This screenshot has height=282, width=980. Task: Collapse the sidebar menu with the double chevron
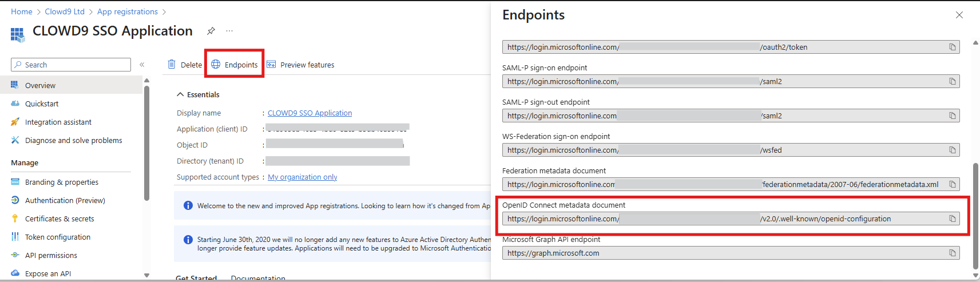coord(142,65)
